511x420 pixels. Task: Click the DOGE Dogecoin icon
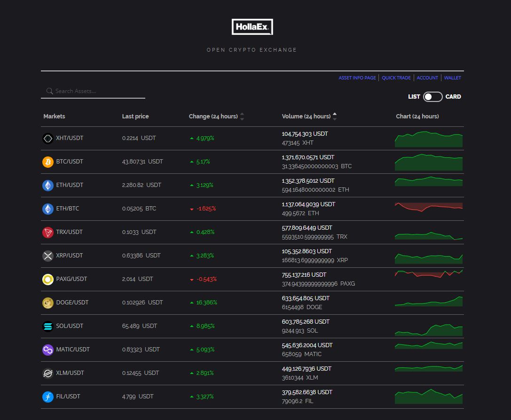(x=47, y=303)
